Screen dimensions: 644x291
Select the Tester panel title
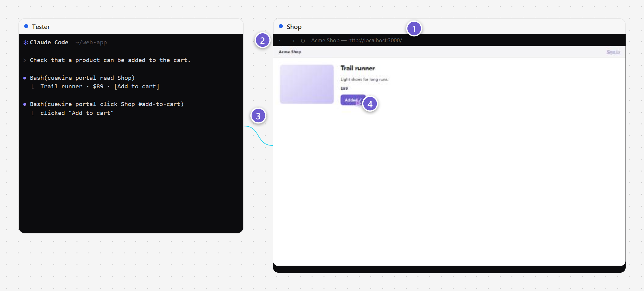41,27
